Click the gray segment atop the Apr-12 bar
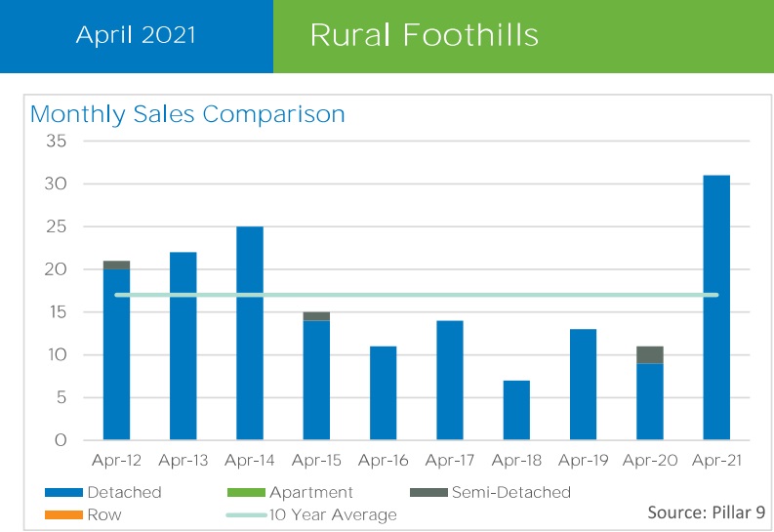The image size is (774, 532). (117, 265)
